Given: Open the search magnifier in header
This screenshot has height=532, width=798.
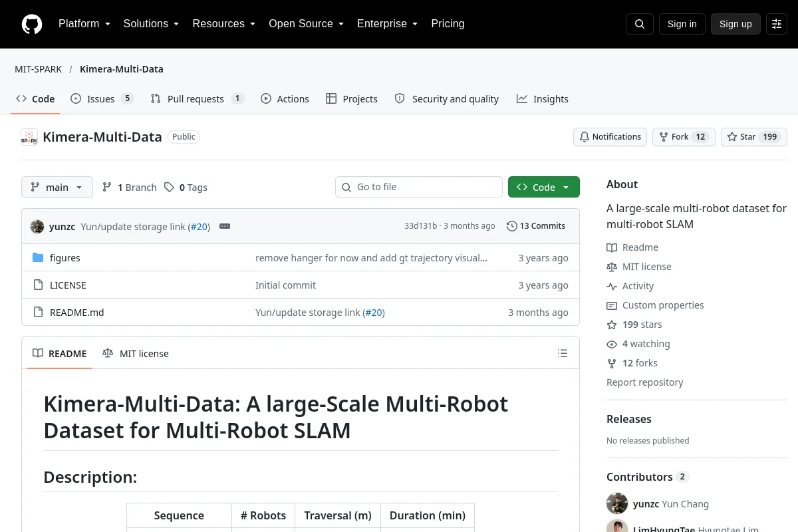Looking at the screenshot, I should (x=640, y=24).
